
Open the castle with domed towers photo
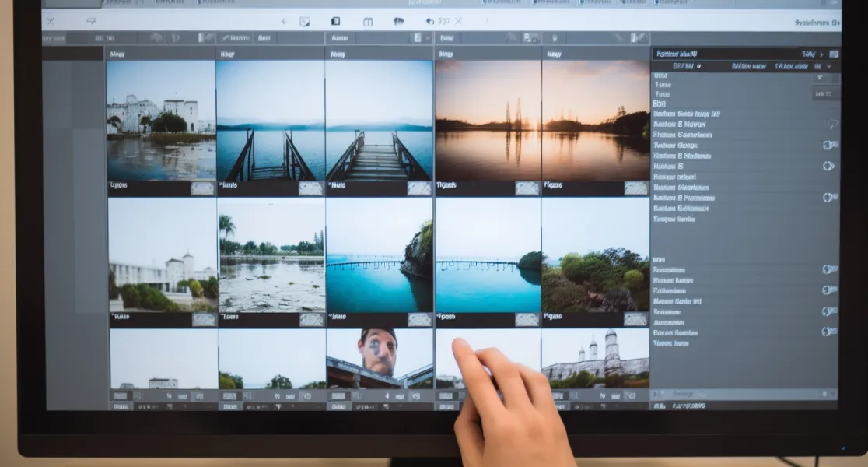point(596,358)
